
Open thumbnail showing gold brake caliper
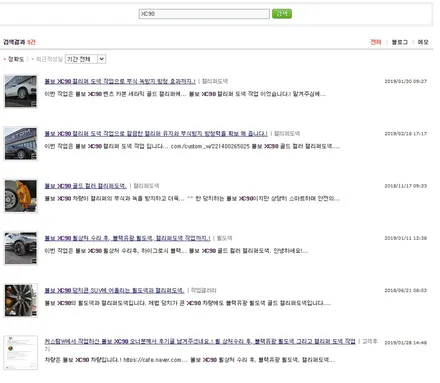[21, 196]
